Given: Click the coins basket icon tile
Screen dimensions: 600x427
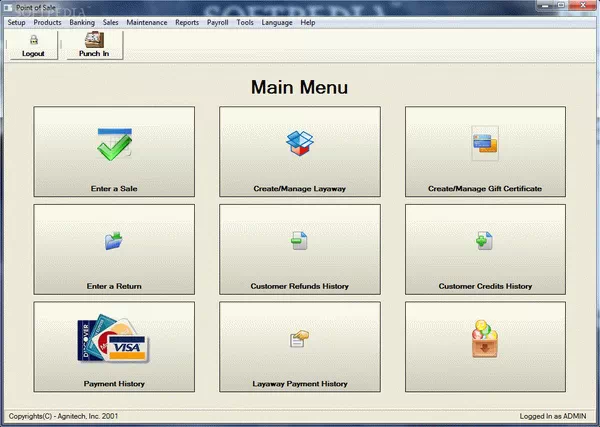Looking at the screenshot, I should tap(485, 342).
